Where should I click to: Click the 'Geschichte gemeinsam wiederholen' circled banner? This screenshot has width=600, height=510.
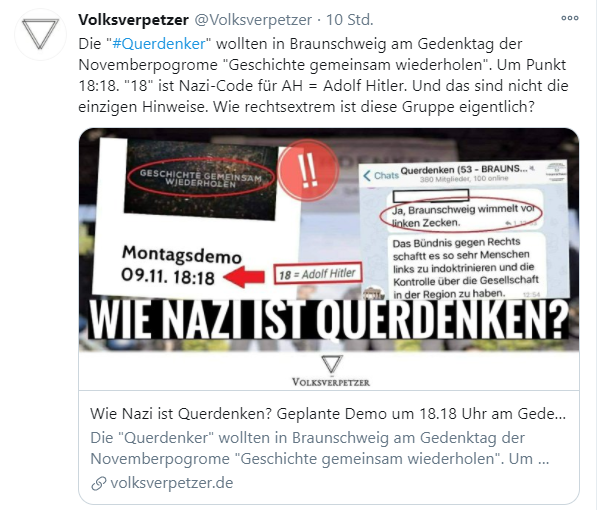pos(201,178)
